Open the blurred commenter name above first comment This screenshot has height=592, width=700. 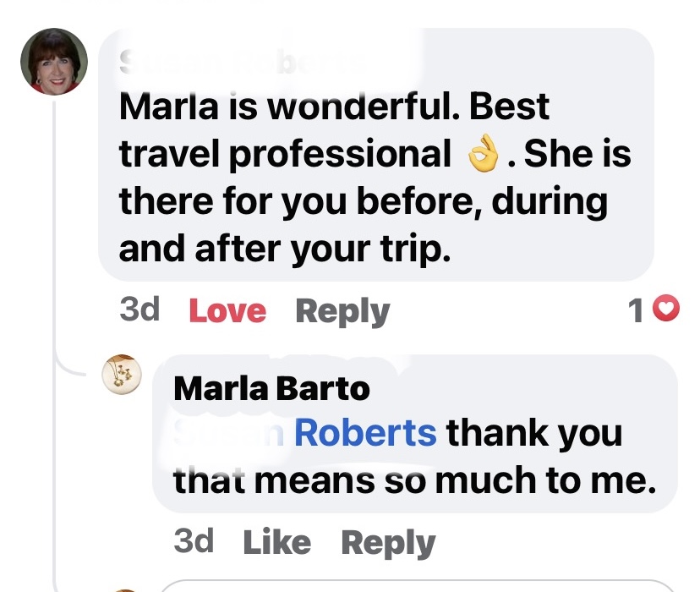click(x=241, y=63)
